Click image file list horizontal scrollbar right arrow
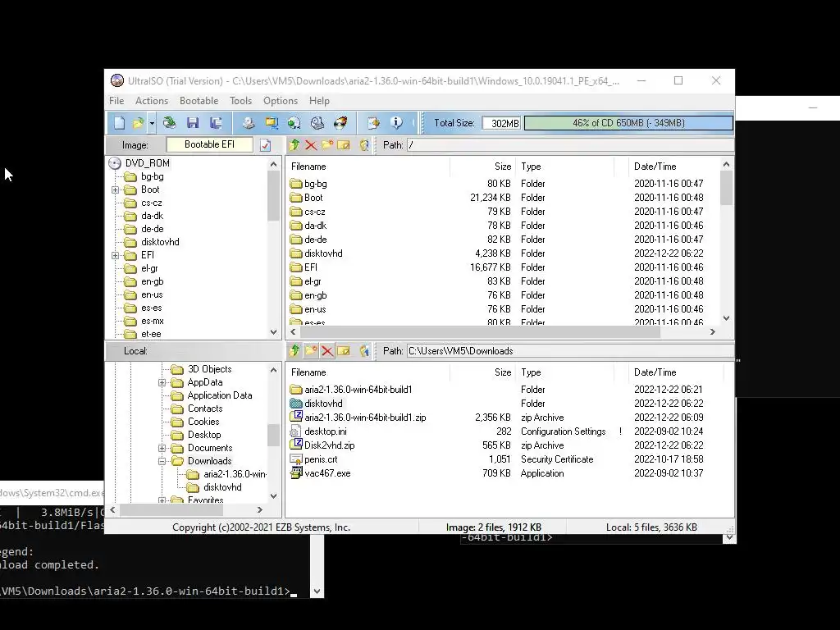Screen dimensions: 840x630 pos(713,332)
